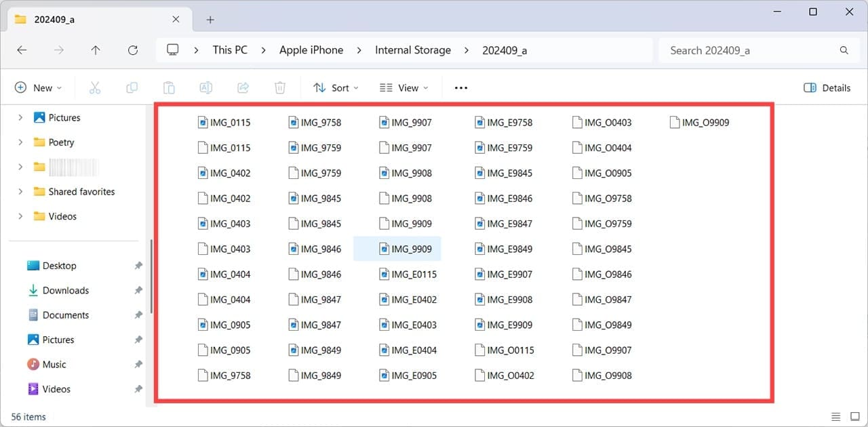
Task: Click the search magnifier icon
Action: point(844,50)
